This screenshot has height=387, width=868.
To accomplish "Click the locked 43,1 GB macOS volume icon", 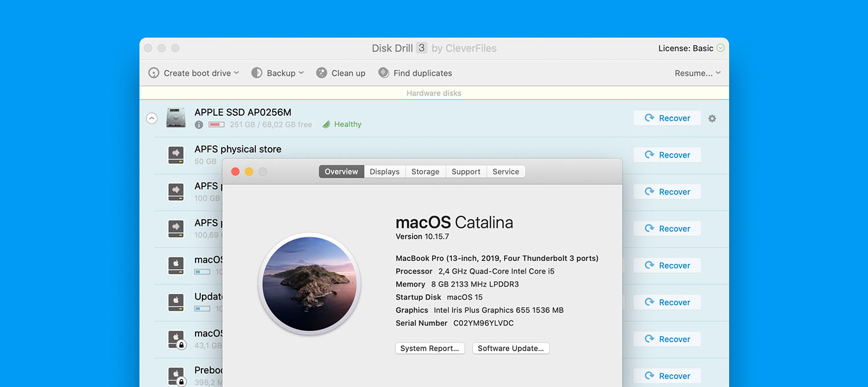I will [176, 339].
